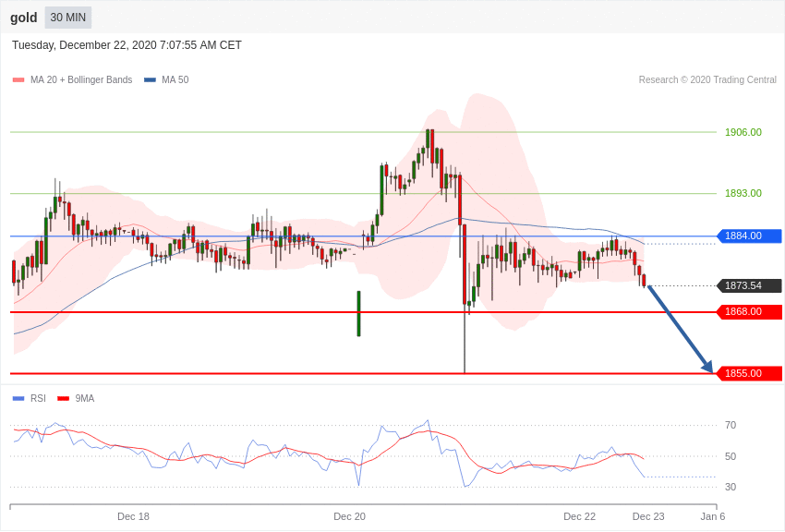
Task: Toggle the RSI legend entry
Action: click(29, 398)
